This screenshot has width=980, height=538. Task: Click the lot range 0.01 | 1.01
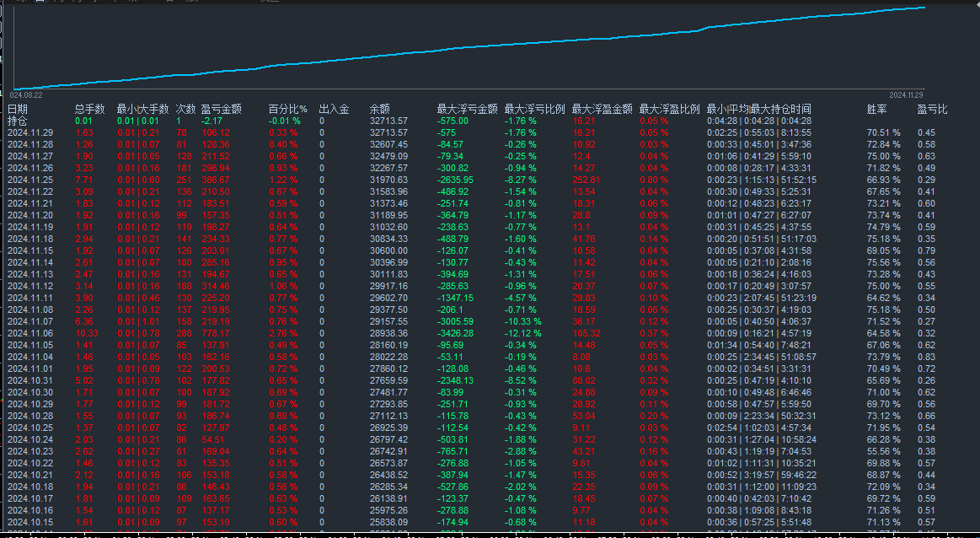(x=138, y=321)
